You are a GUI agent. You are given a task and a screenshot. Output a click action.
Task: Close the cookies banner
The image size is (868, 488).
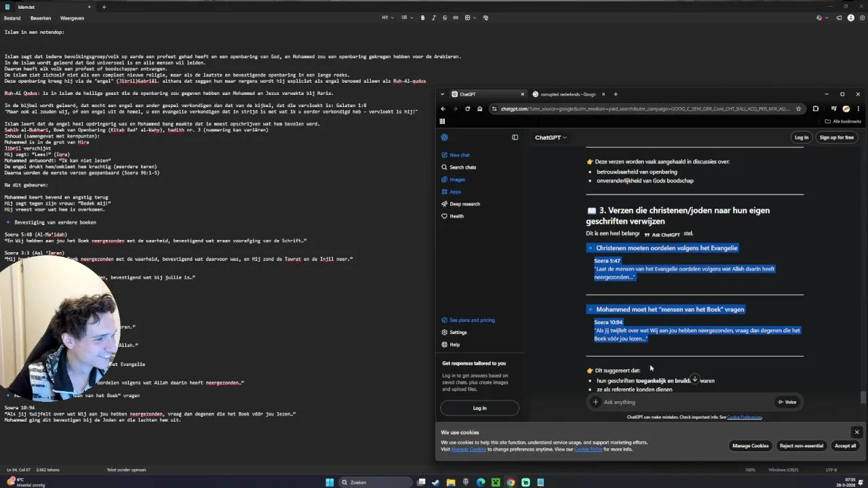pyautogui.click(x=856, y=432)
